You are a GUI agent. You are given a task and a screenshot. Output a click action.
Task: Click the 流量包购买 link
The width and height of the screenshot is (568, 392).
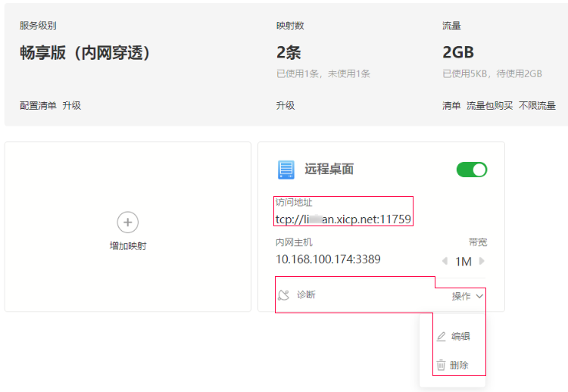489,106
